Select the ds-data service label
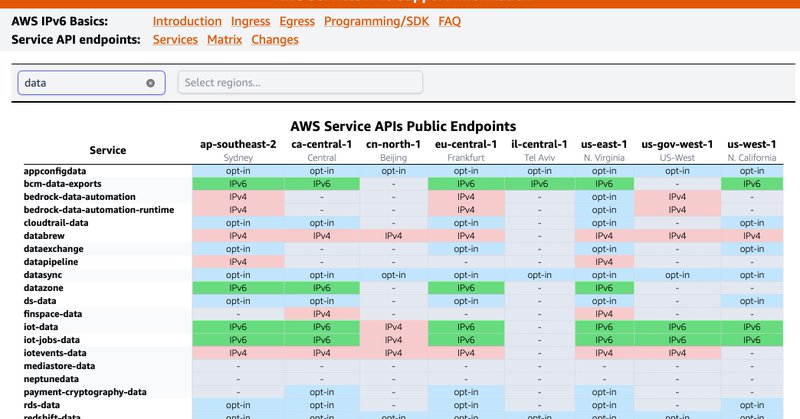The width and height of the screenshot is (800, 419). coord(40,301)
